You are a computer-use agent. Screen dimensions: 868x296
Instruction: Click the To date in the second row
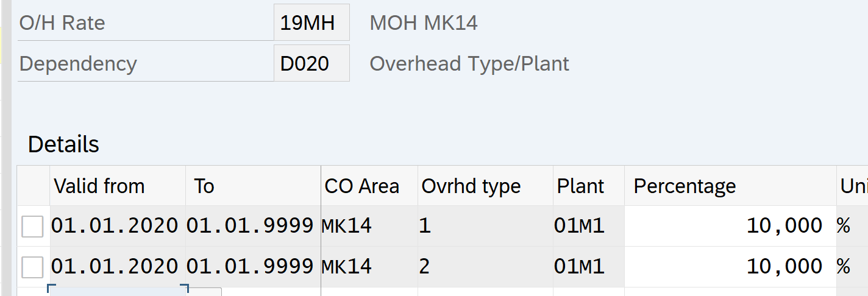[250, 267]
